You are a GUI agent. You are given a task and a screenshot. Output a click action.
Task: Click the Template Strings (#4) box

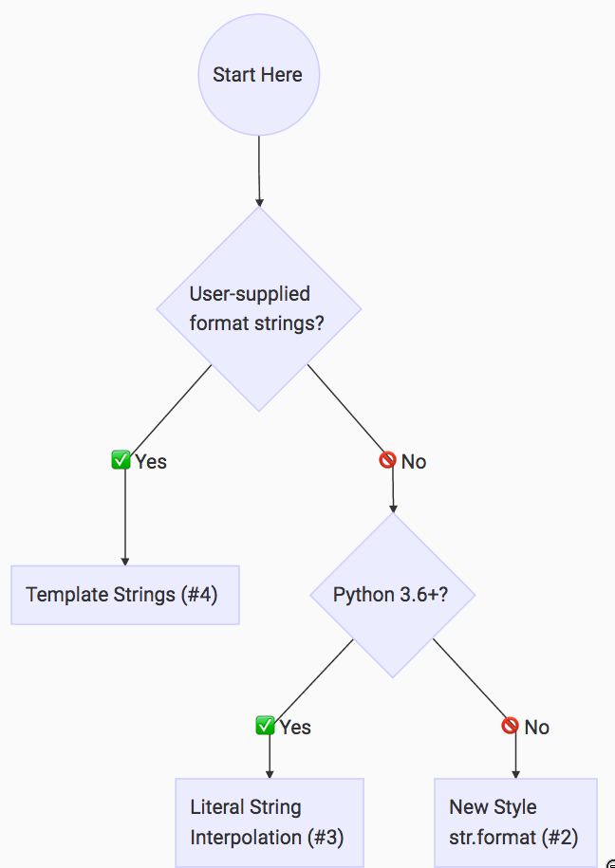pyautogui.click(x=124, y=595)
